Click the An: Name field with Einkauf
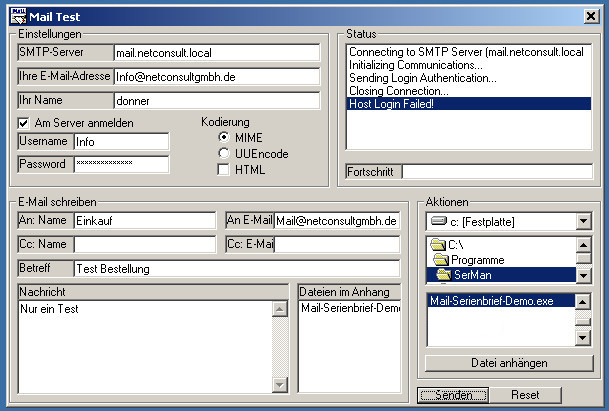 pos(144,221)
